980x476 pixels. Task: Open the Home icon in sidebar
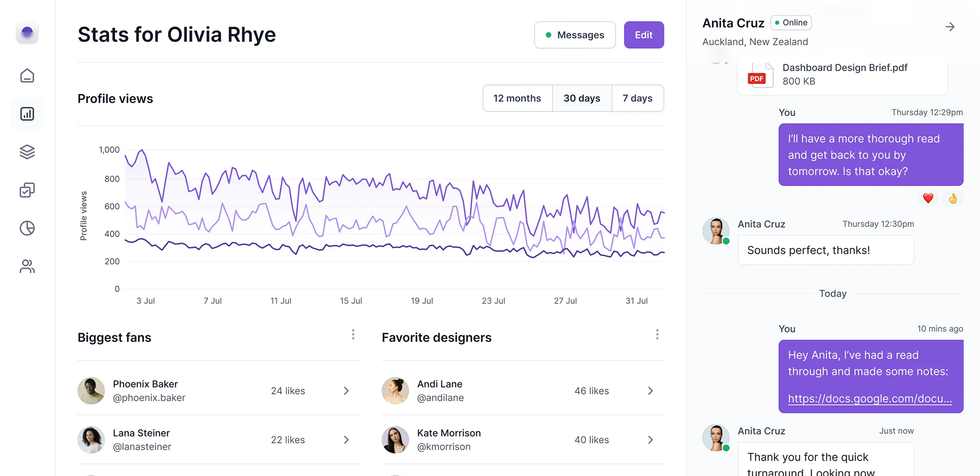click(27, 76)
